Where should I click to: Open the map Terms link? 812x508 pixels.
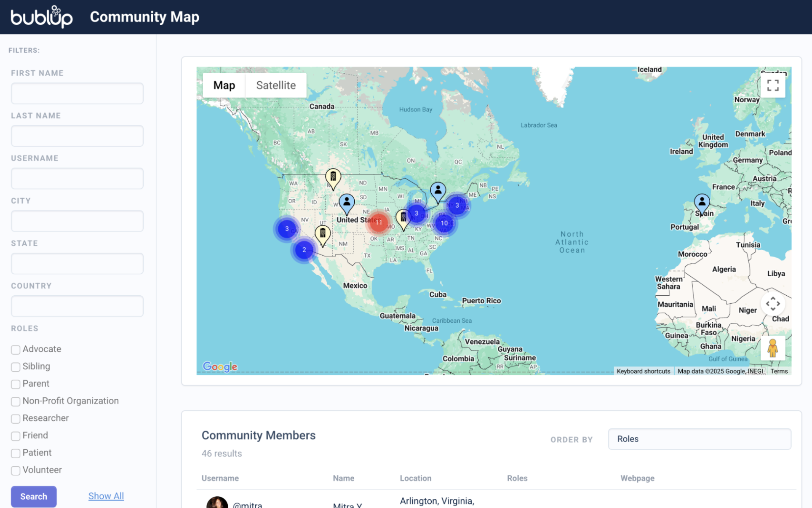779,371
